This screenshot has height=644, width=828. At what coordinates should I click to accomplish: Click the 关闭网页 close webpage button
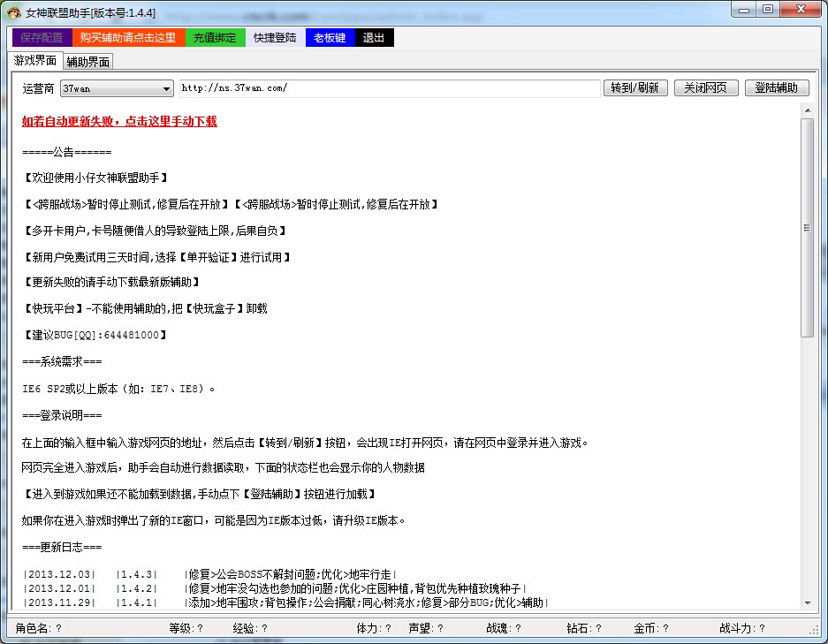(x=706, y=87)
